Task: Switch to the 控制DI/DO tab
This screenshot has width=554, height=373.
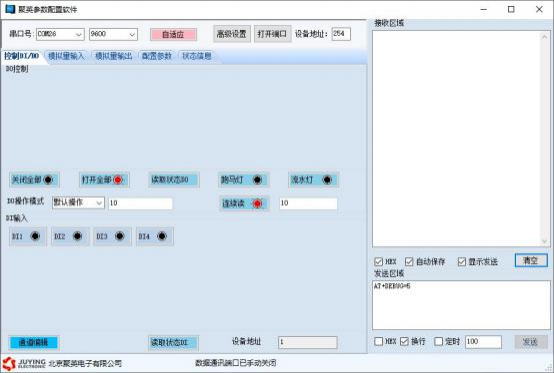Action: point(22,56)
